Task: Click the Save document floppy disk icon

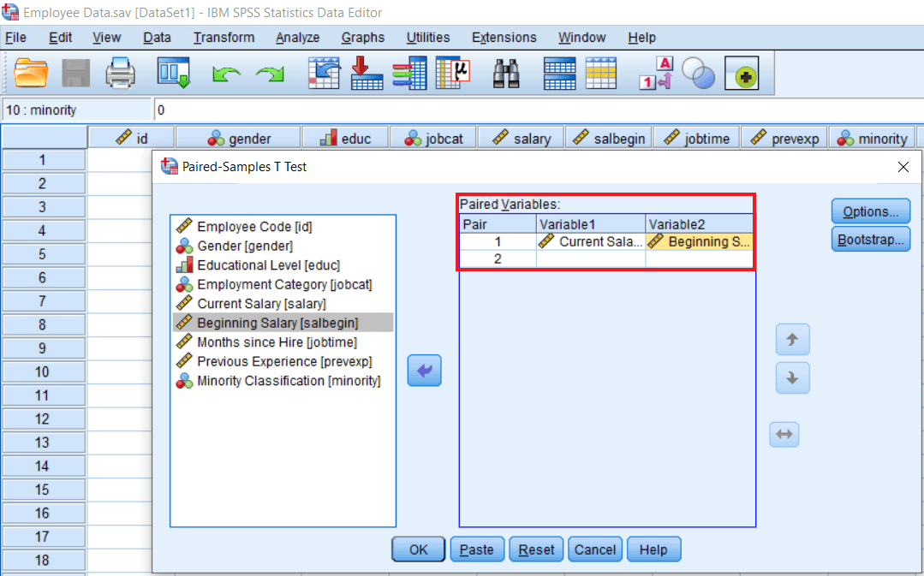Action: [x=76, y=74]
